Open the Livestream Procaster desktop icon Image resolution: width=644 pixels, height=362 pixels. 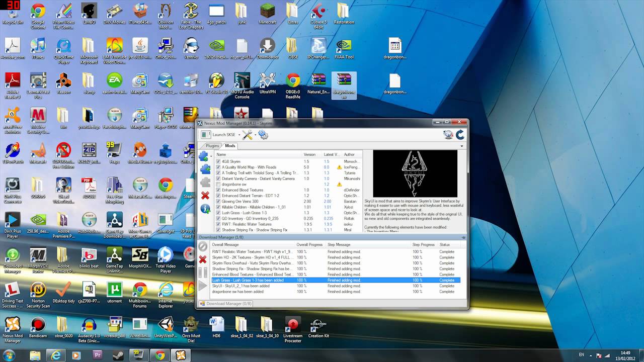[292, 329]
